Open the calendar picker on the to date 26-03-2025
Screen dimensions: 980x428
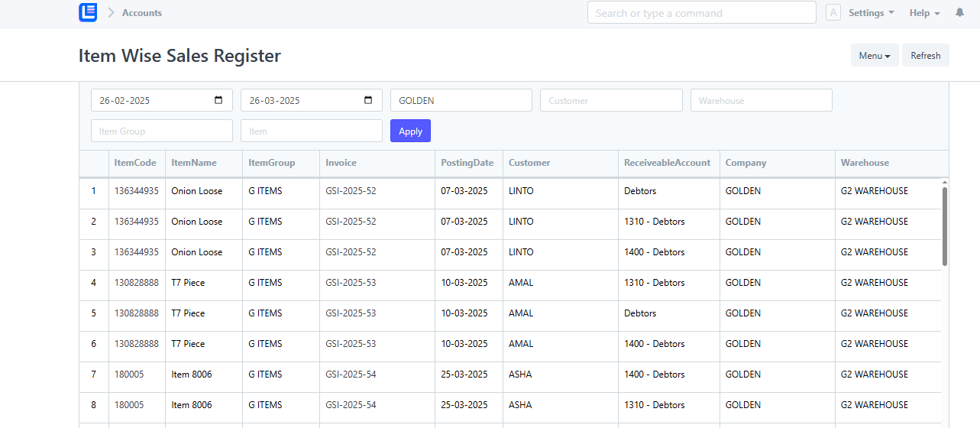[368, 100]
